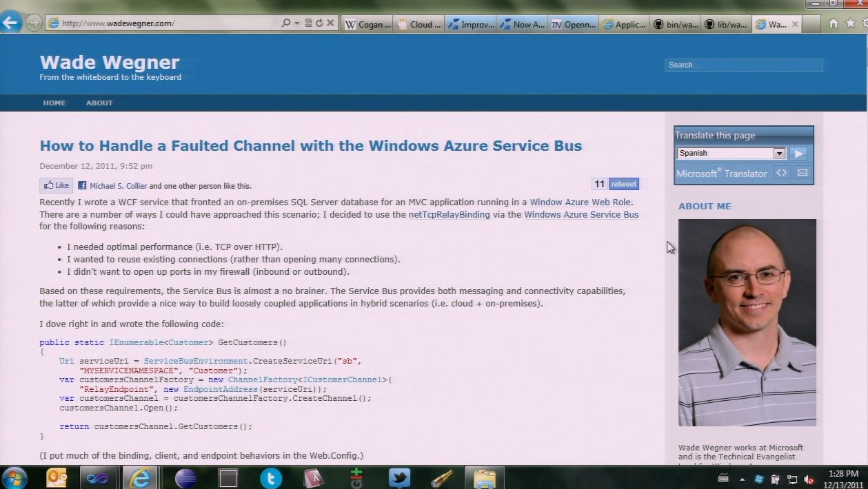Refresh the page using the reload icon
868x489 pixels.
319,23
